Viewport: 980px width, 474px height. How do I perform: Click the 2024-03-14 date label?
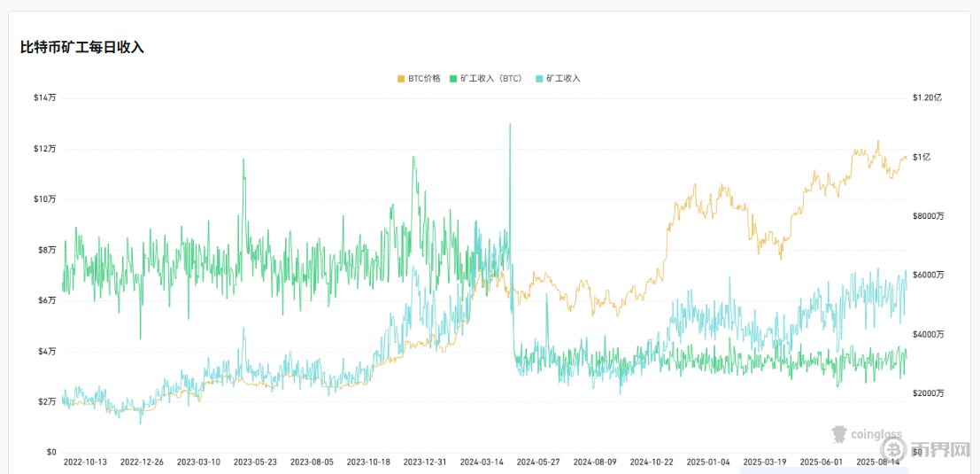coord(482,462)
